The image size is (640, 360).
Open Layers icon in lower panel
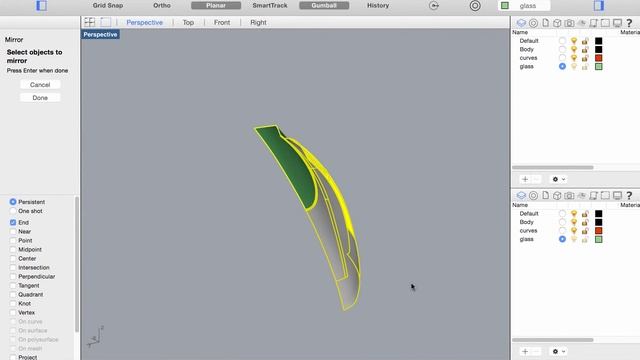[521, 196]
